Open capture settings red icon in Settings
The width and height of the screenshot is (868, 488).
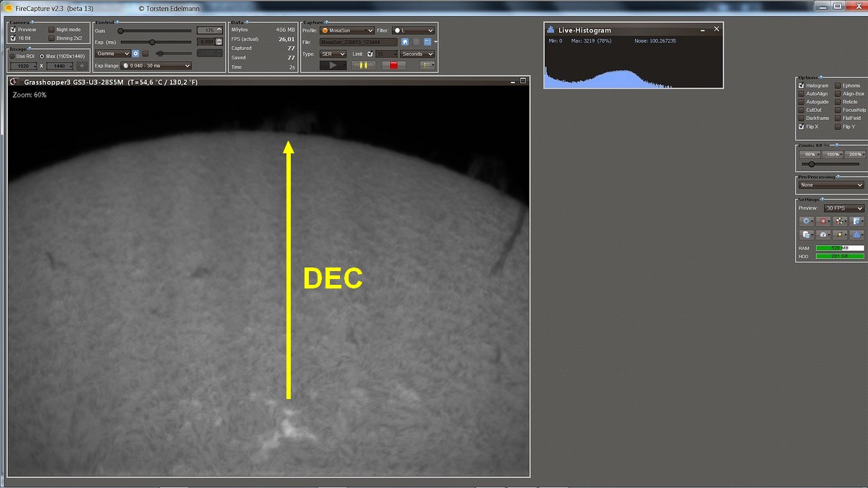tap(823, 221)
